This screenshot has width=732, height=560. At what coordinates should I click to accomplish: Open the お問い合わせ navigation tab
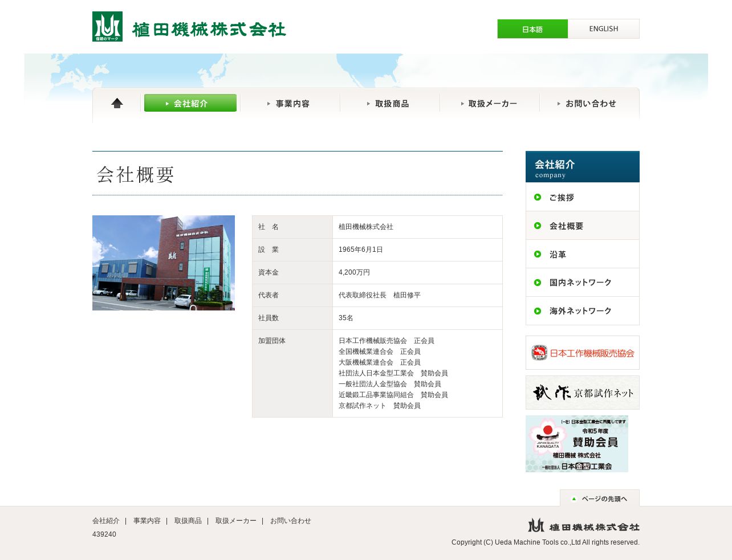[589, 103]
